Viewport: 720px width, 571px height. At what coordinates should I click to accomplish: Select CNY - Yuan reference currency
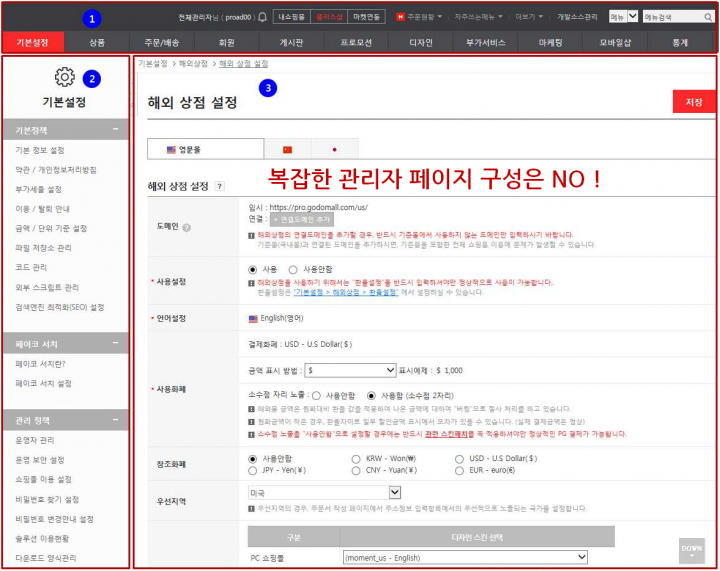355,470
